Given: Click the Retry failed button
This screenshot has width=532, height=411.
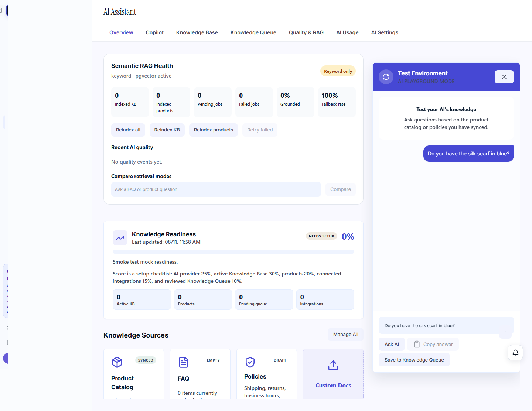Looking at the screenshot, I should point(260,130).
